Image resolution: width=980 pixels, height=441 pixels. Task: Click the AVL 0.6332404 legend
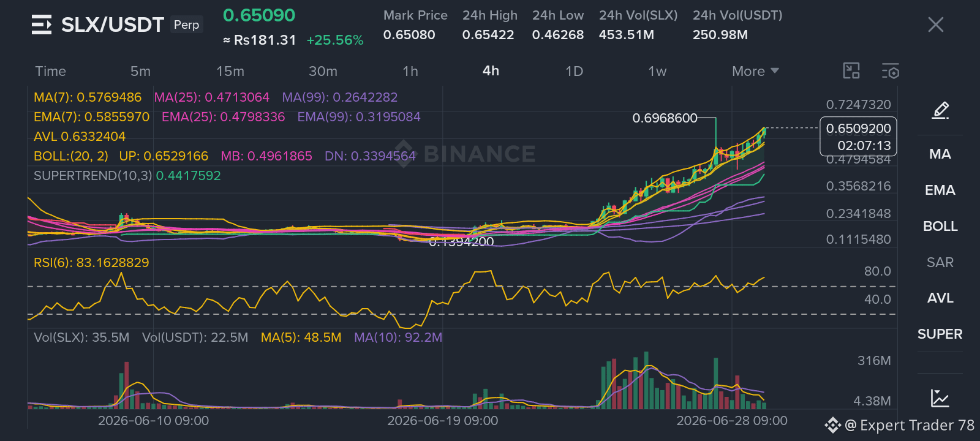(80, 137)
